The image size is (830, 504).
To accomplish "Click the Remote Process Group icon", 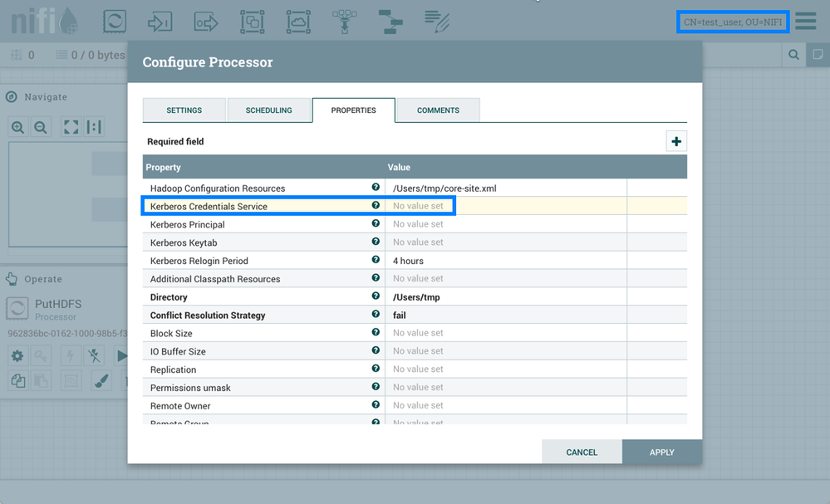I will [297, 21].
